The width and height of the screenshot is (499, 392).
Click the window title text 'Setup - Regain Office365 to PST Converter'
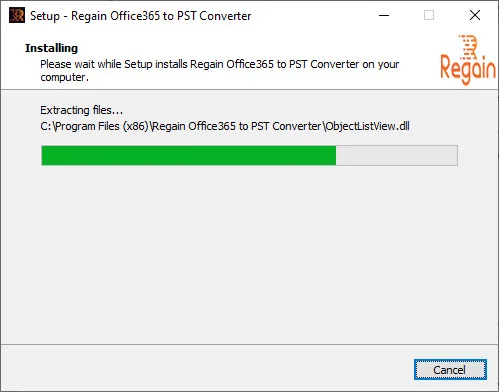tap(140, 16)
